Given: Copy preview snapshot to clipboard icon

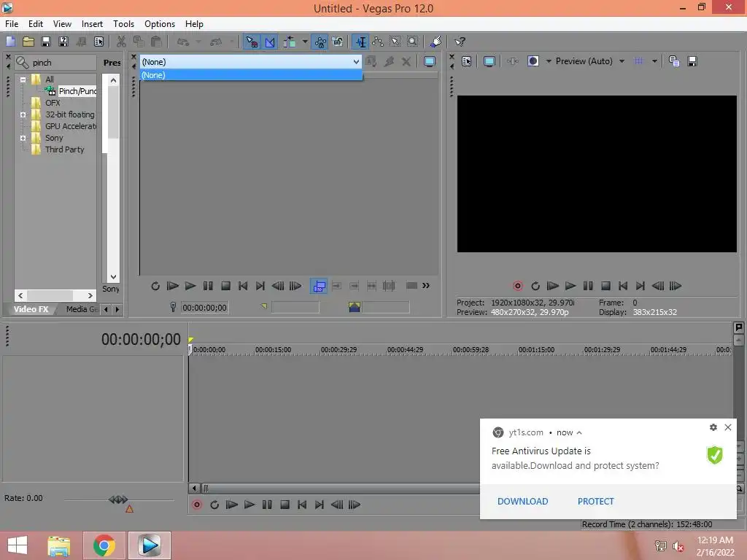Looking at the screenshot, I should [674, 61].
